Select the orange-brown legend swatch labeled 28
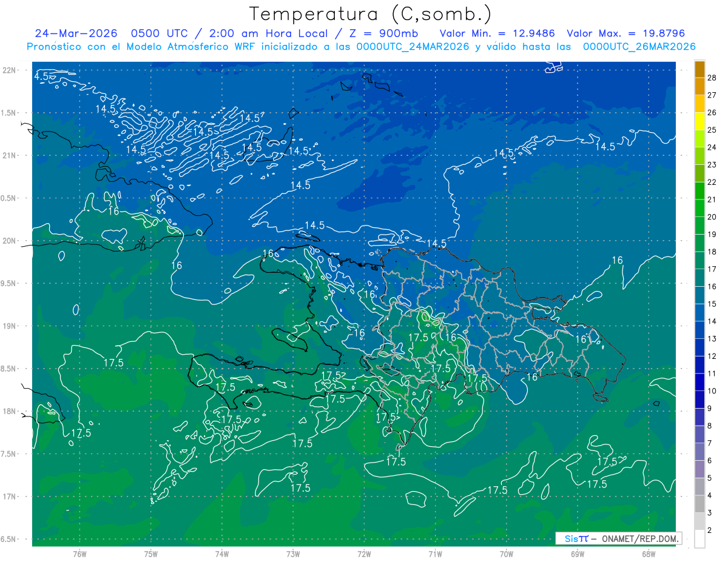Screen dimensions: 728x562 click(699, 69)
